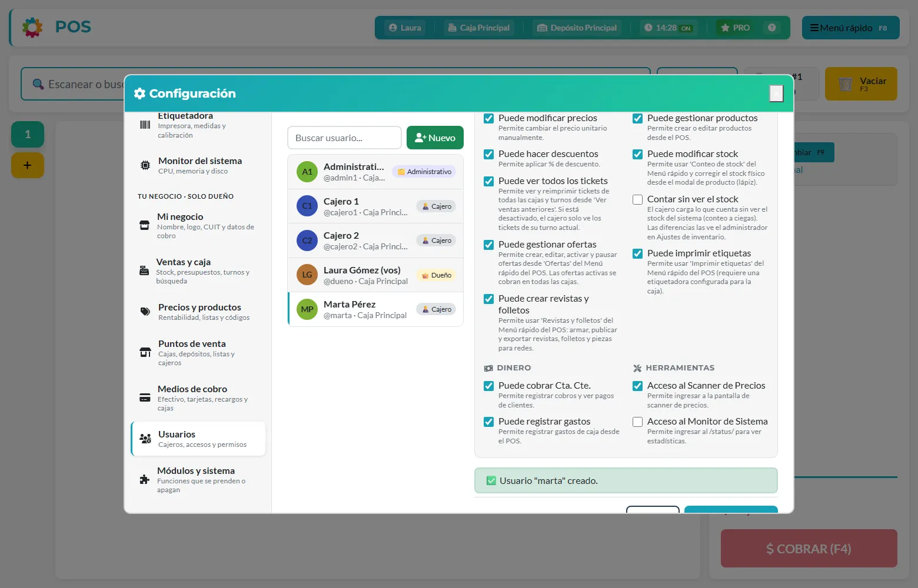Click the C2 Cajero 2 avatar
918x588 pixels.
pyautogui.click(x=307, y=240)
